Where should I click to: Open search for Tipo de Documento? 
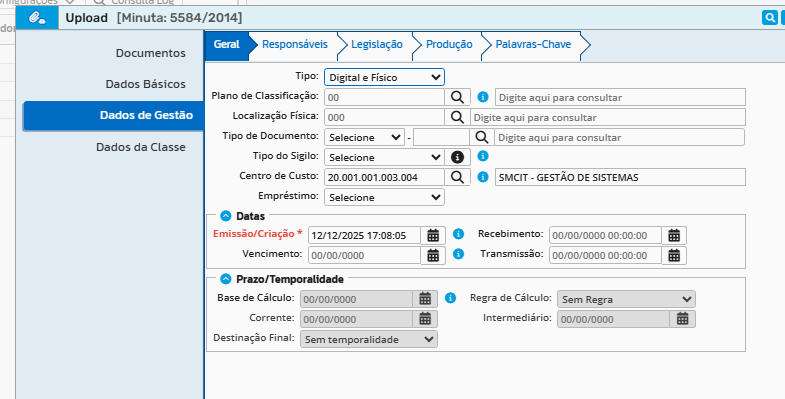(x=482, y=137)
